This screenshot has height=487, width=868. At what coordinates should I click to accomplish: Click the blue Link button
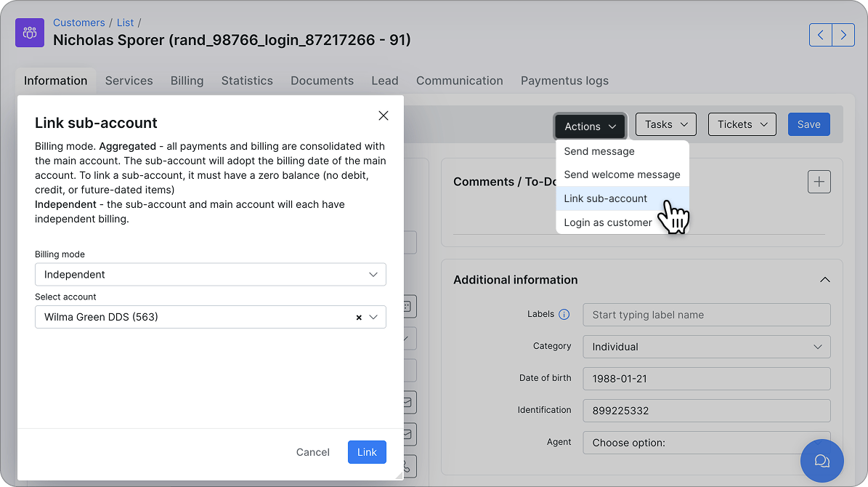click(x=367, y=452)
